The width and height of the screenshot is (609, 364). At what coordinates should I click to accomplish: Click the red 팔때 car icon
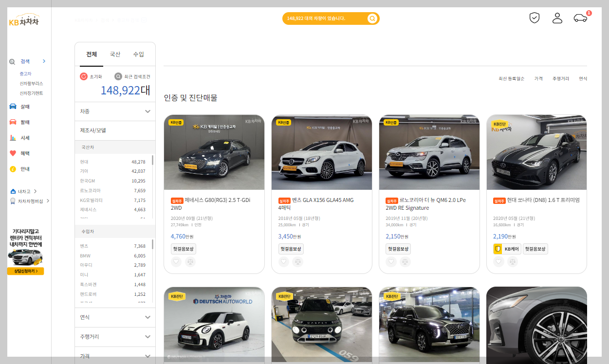(x=13, y=122)
